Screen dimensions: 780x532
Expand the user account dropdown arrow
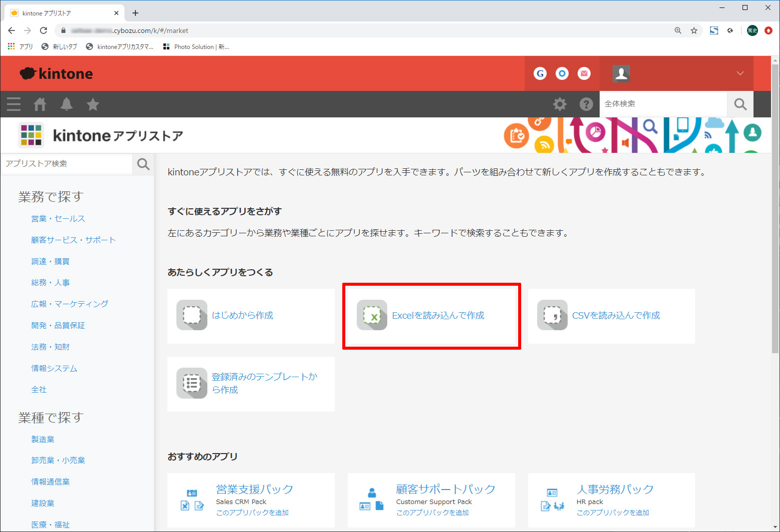click(740, 73)
